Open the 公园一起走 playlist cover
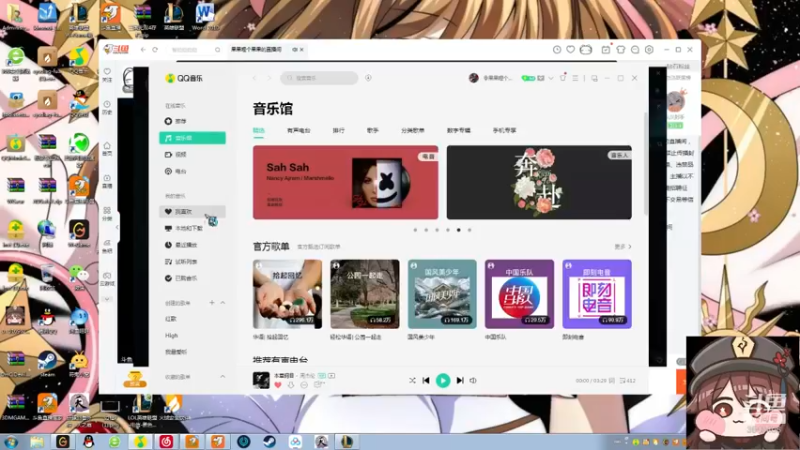This screenshot has height=450, width=800. (365, 294)
